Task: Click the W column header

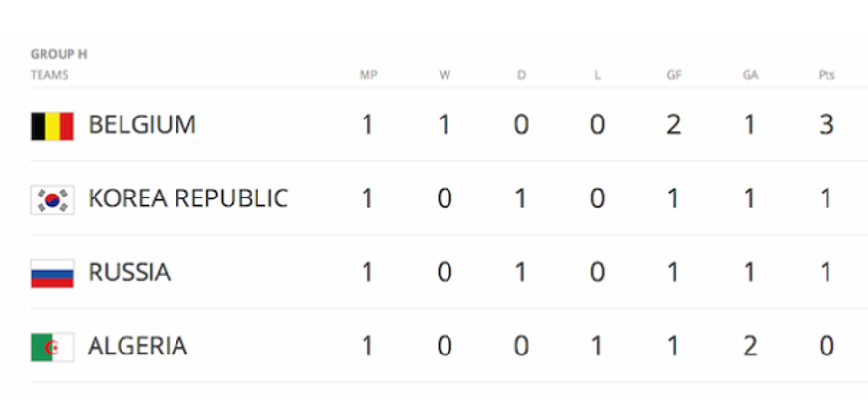Action: click(445, 75)
